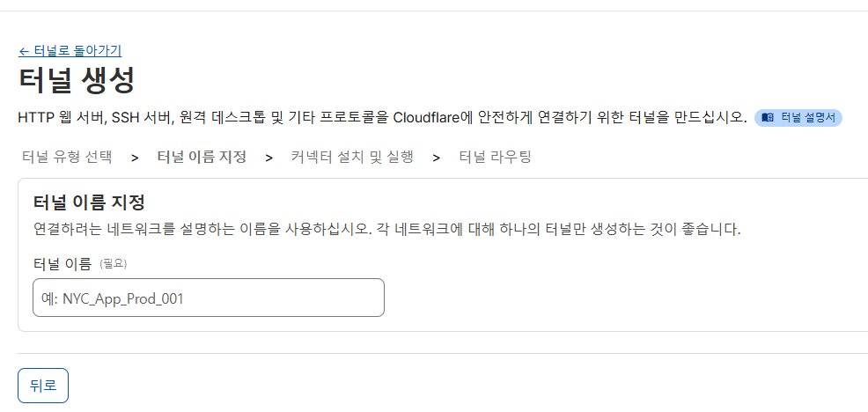Click the divider line above 뒤로 button

[x=443, y=353]
